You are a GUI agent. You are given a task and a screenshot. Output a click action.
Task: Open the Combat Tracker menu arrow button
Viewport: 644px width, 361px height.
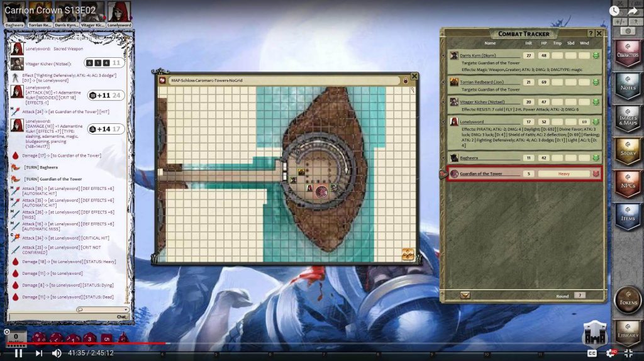[x=465, y=296]
